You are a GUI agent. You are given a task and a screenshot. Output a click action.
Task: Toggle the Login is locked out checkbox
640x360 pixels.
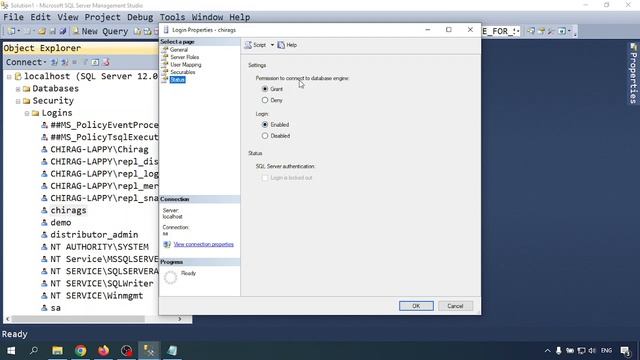(x=265, y=178)
